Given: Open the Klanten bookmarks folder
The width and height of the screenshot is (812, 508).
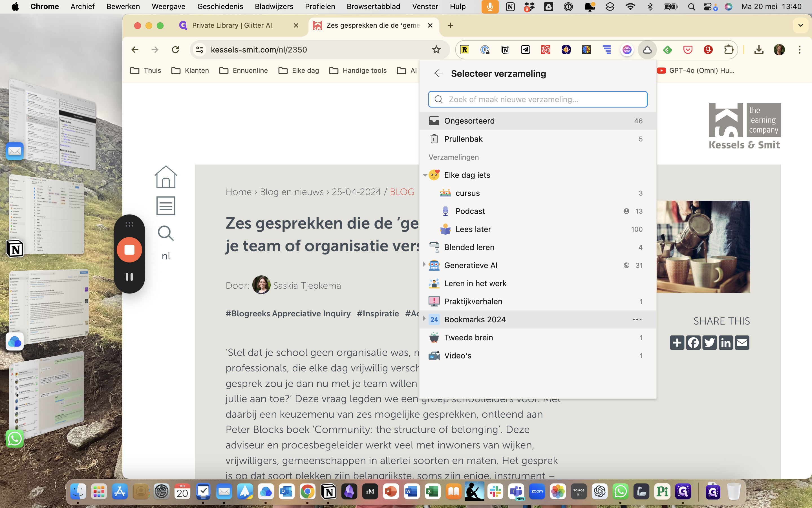Looking at the screenshot, I should coord(190,71).
